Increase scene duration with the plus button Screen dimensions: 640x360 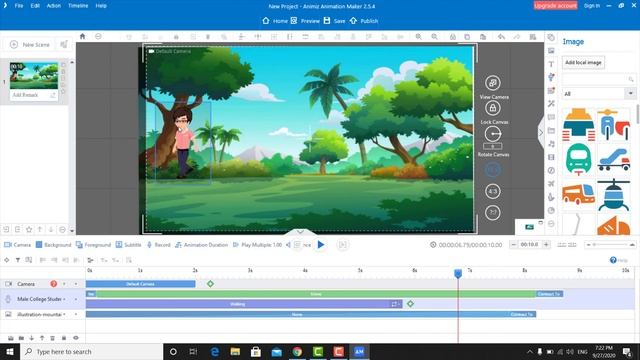[546, 244]
